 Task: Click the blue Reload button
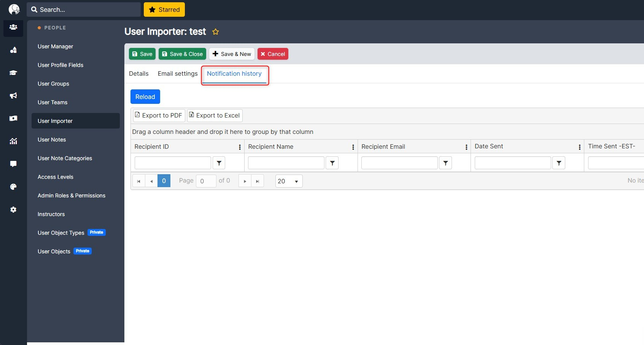click(145, 97)
